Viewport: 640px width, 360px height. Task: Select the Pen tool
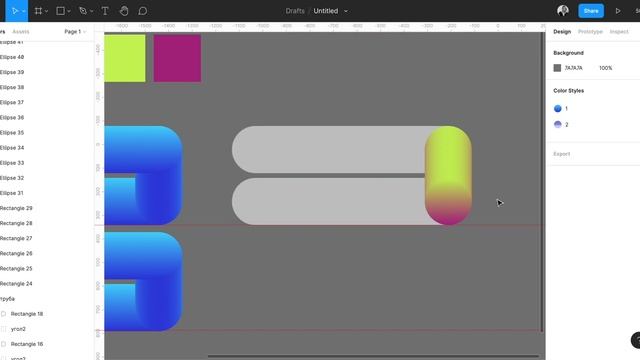coord(83,11)
